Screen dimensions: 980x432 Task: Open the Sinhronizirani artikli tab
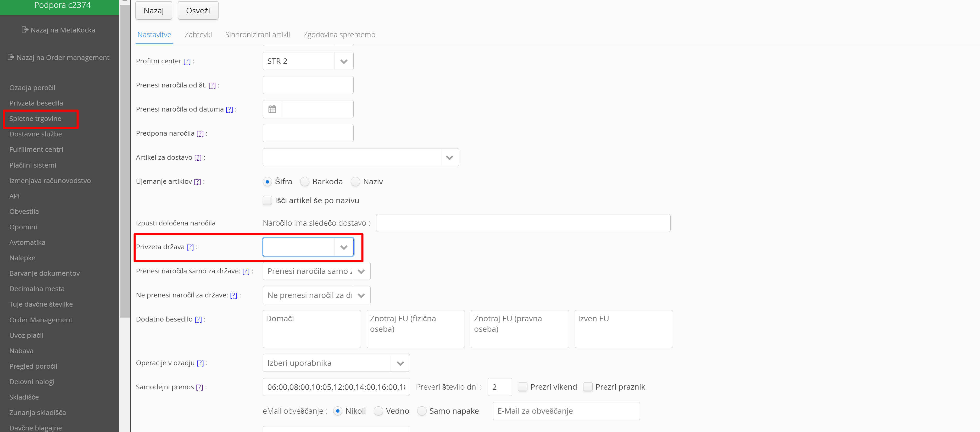coord(257,35)
